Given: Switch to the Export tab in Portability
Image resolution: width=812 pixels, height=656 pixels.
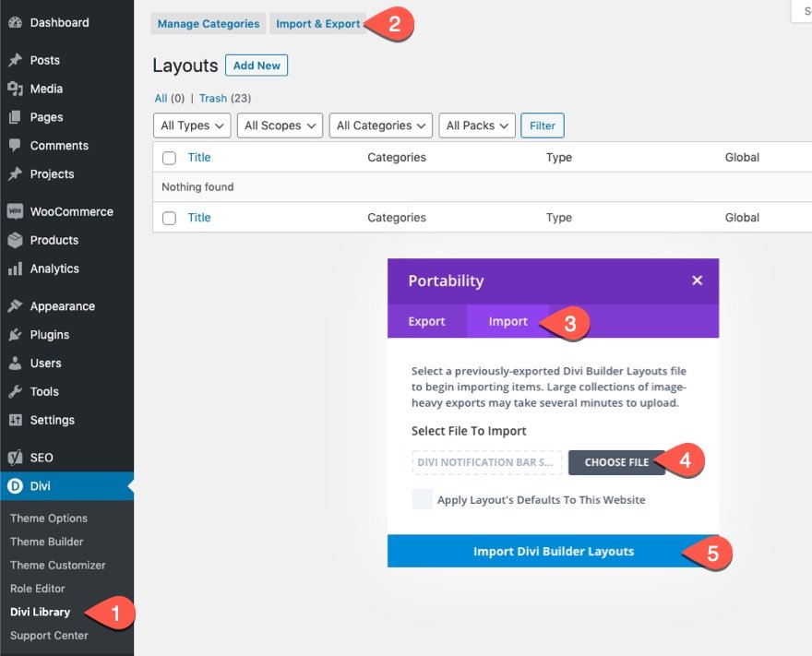Looking at the screenshot, I should (x=426, y=321).
